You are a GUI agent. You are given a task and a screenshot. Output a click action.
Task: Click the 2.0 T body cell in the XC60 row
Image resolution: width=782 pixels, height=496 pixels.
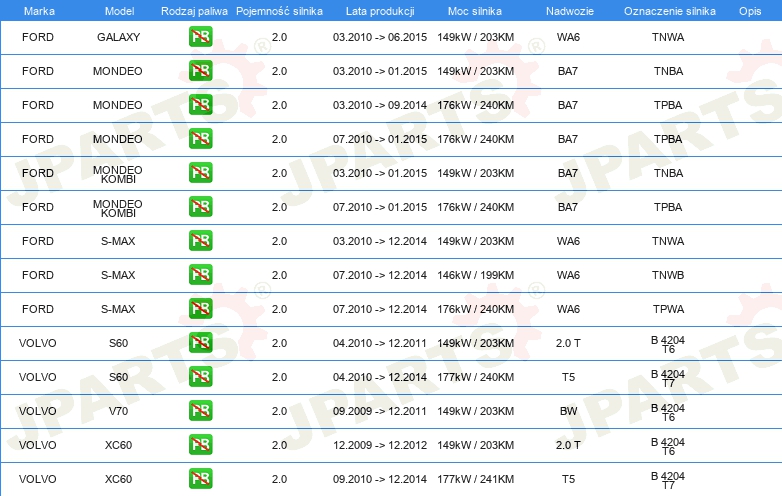[568, 445]
